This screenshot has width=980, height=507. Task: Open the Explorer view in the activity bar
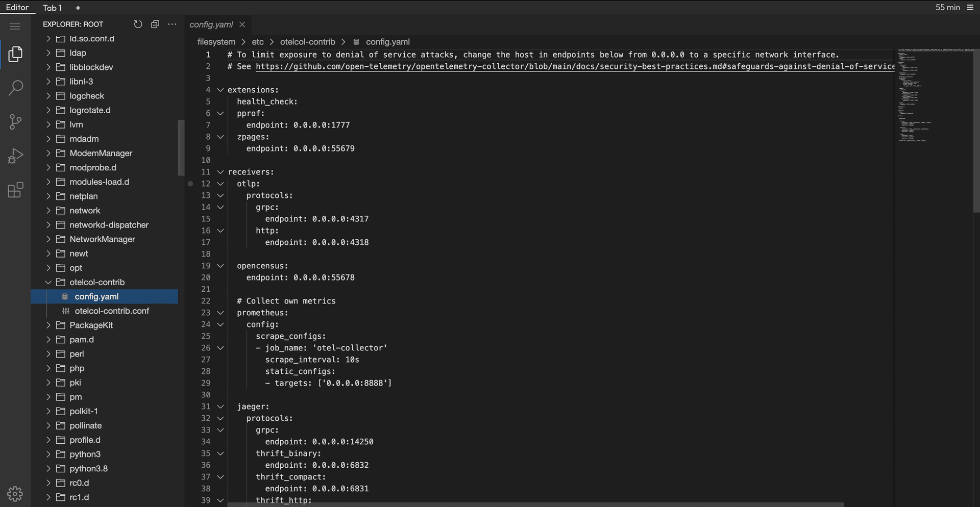15,54
